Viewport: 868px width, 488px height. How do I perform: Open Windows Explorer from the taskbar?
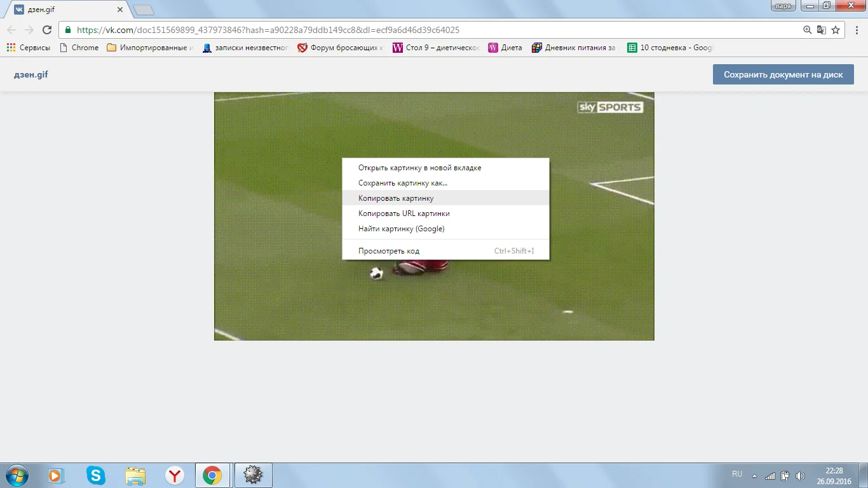[135, 475]
